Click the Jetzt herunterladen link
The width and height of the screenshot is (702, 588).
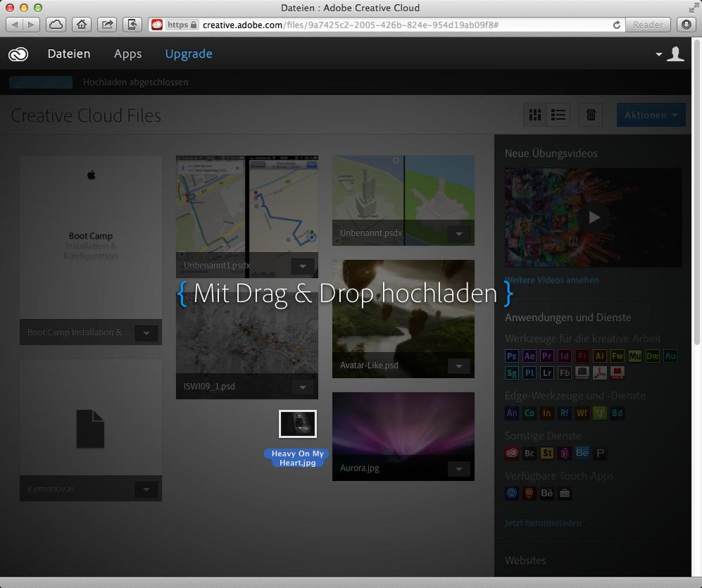tap(543, 523)
